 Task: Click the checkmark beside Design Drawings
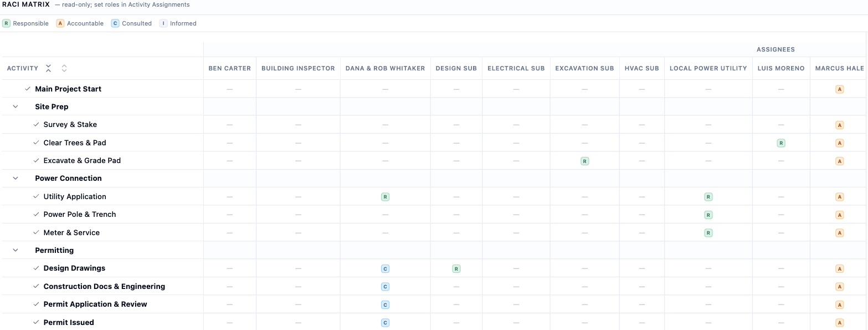[x=36, y=268]
